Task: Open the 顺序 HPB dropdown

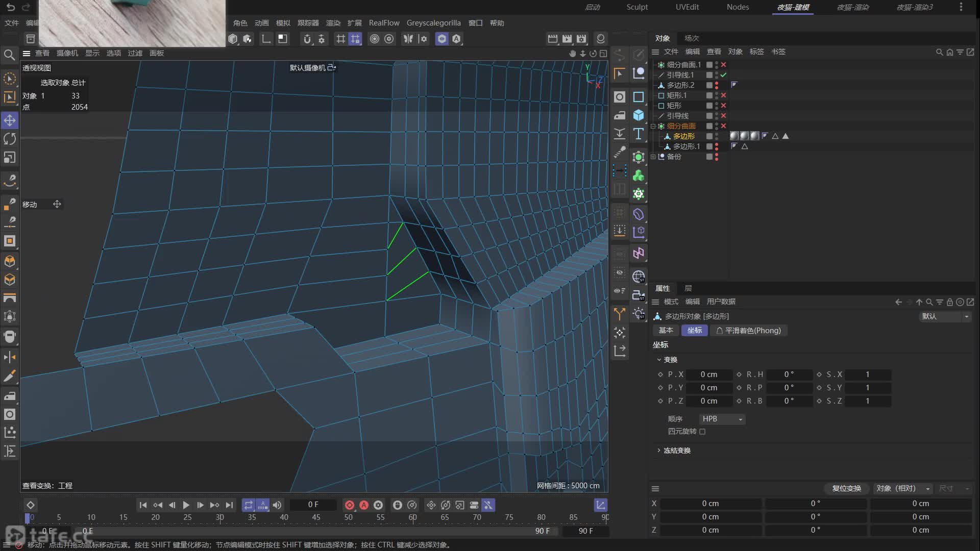Action: click(x=722, y=419)
